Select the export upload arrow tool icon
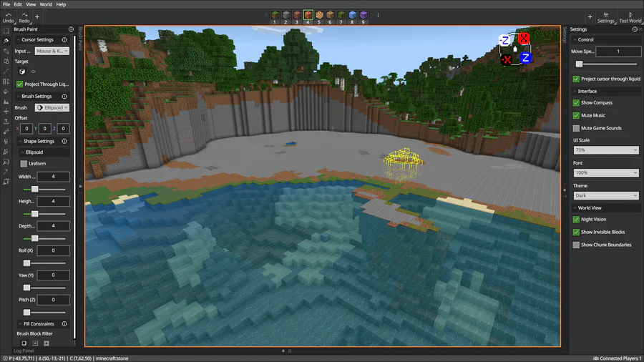The width and height of the screenshot is (644, 362). click(x=6, y=122)
